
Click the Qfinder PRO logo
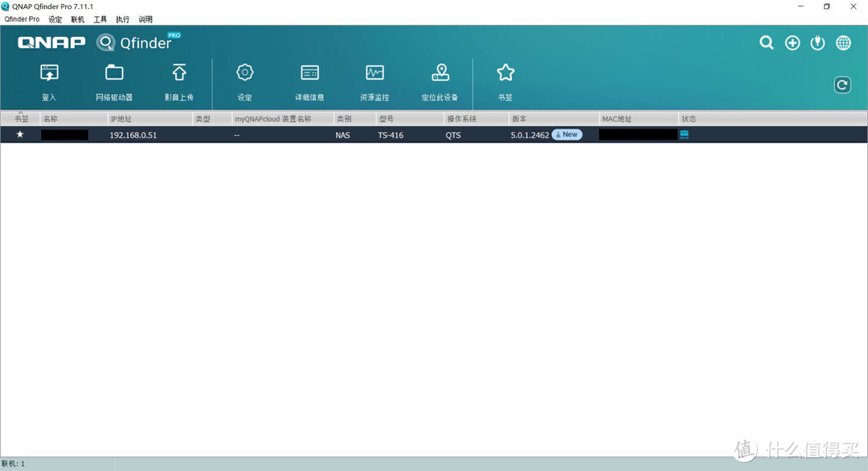138,42
